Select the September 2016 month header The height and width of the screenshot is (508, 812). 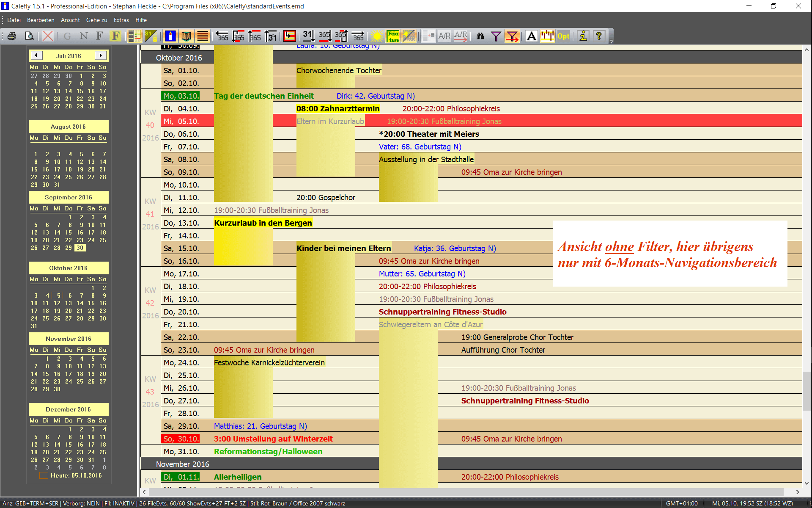pyautogui.click(x=69, y=197)
